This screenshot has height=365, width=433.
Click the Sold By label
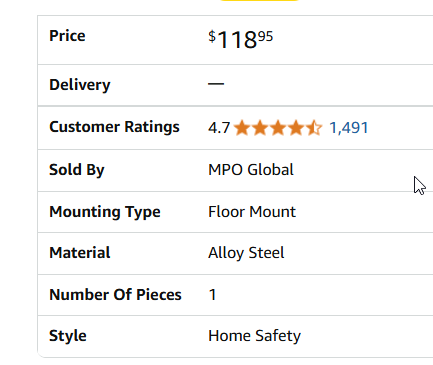click(77, 170)
